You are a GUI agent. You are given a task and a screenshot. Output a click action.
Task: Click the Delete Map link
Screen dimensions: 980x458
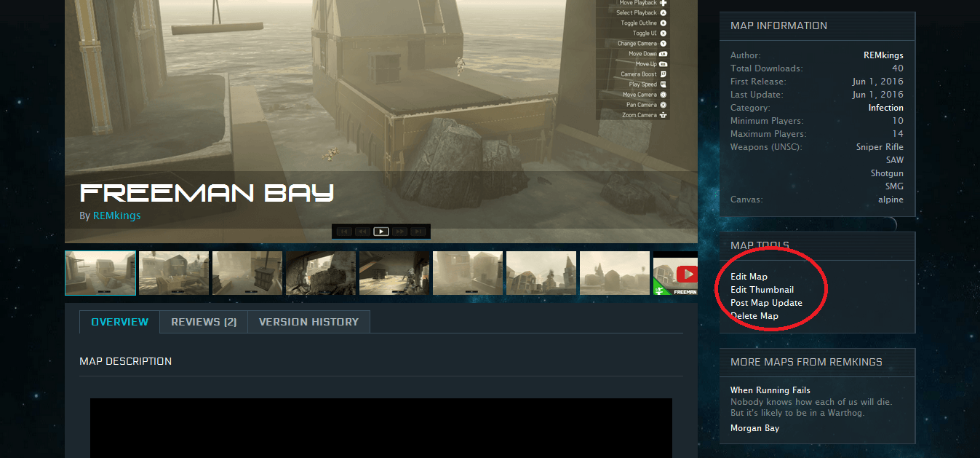pos(754,316)
